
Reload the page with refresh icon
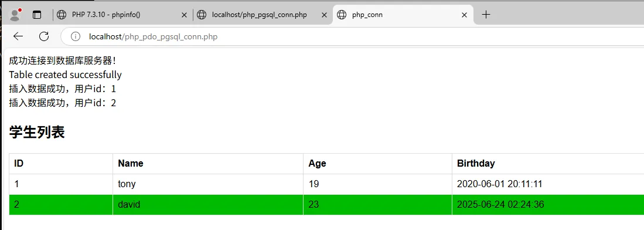[x=44, y=36]
